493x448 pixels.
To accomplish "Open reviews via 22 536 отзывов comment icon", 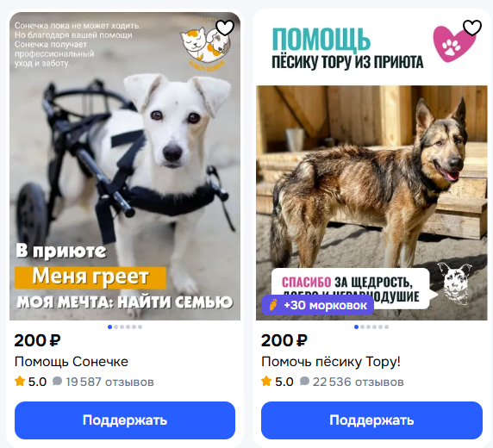I will coord(304,382).
